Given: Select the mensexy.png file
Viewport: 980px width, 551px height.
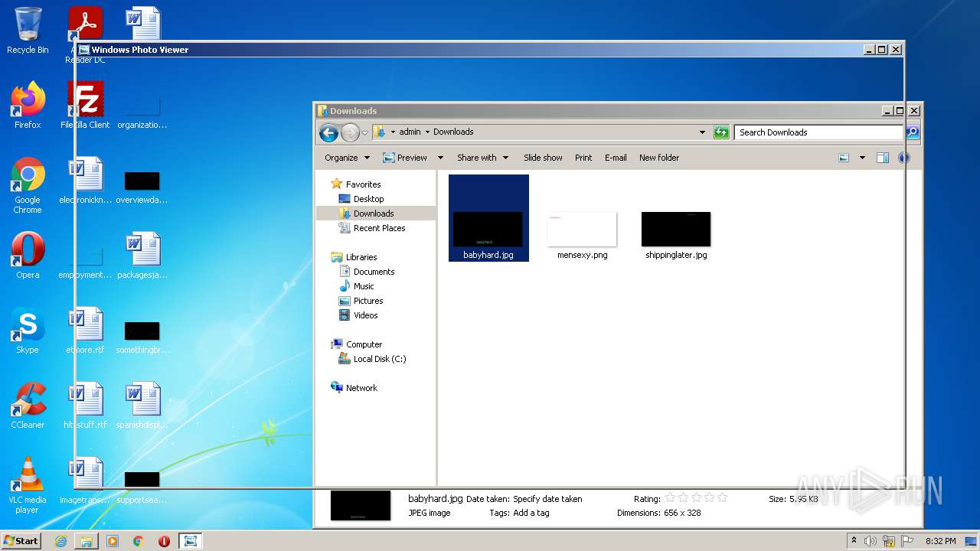Looking at the screenshot, I should coord(582,236).
